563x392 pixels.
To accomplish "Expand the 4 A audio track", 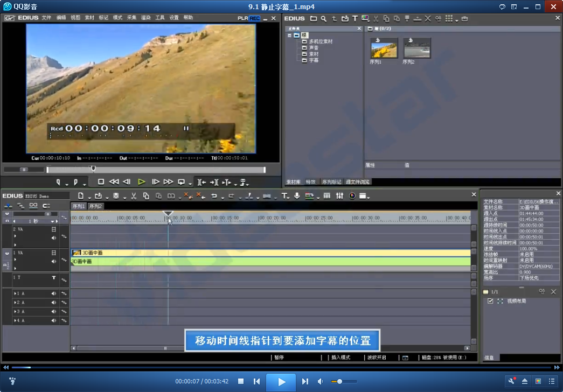I will click(15, 320).
